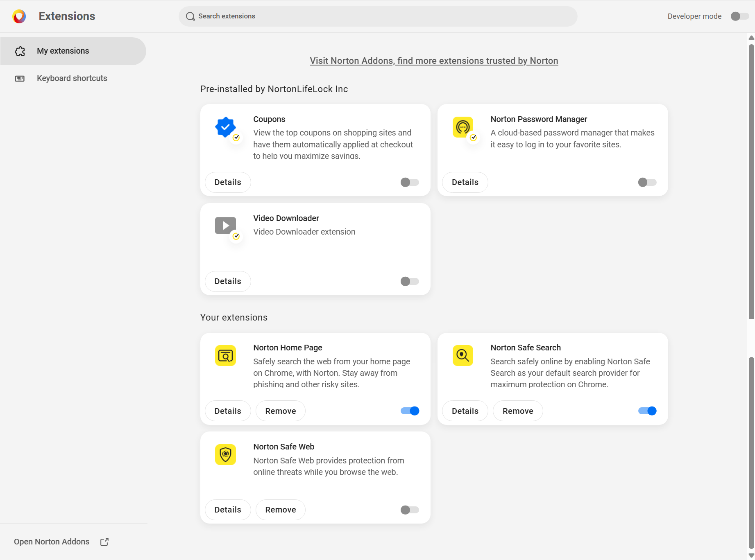Turn on the Coupons extension toggle
755x560 pixels.
pos(410,182)
